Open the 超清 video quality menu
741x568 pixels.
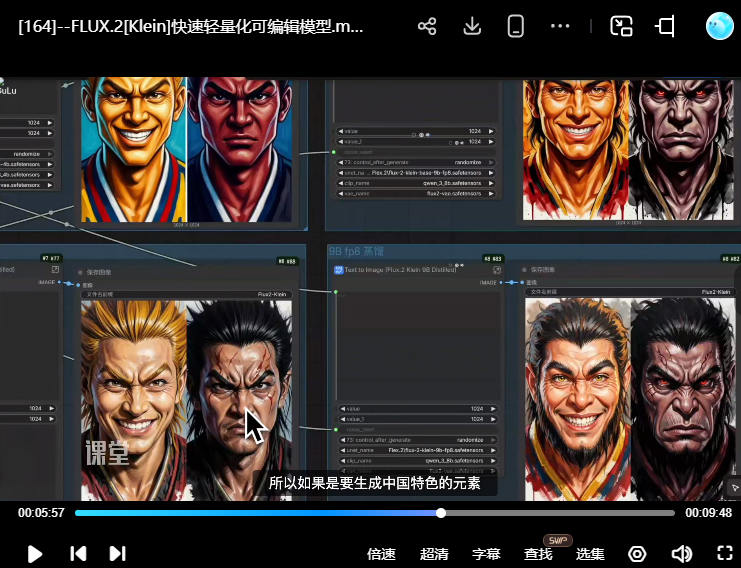434,554
